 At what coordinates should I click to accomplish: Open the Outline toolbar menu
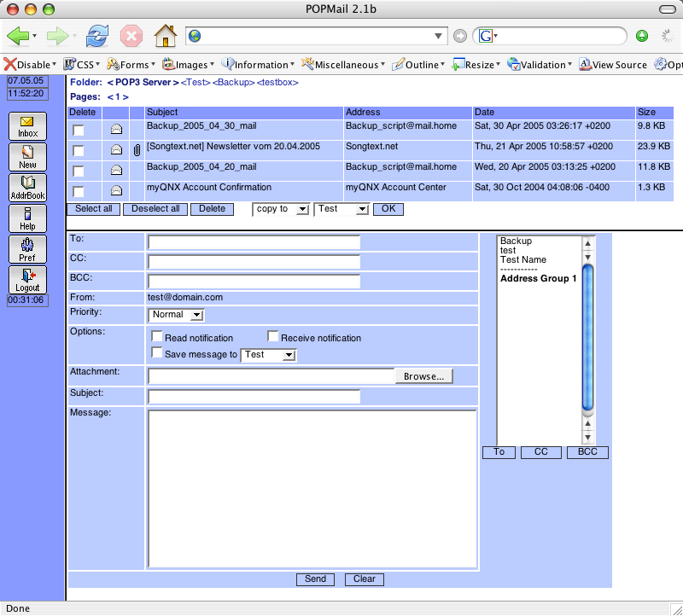(x=418, y=65)
